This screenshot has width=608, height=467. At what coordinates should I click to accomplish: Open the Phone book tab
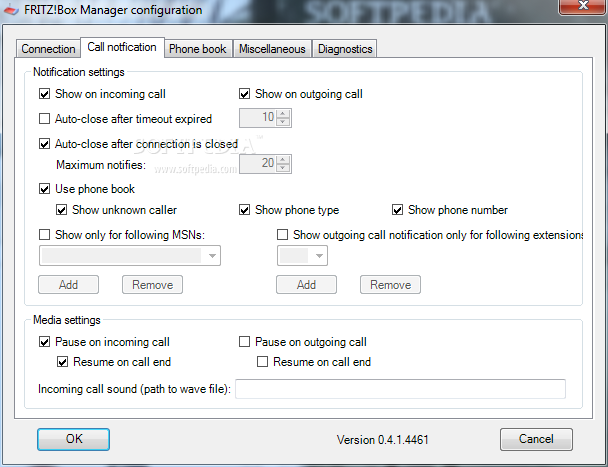pos(198,49)
